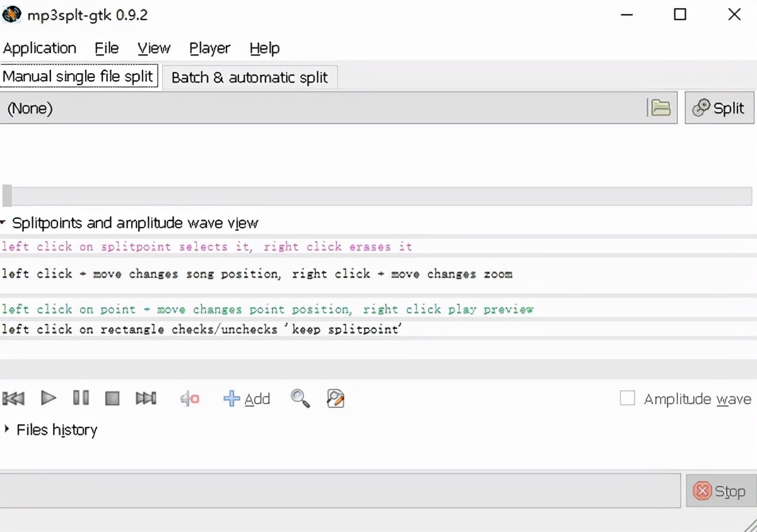The height and width of the screenshot is (532, 757).
Task: Click the song position slider handle
Action: (x=7, y=195)
